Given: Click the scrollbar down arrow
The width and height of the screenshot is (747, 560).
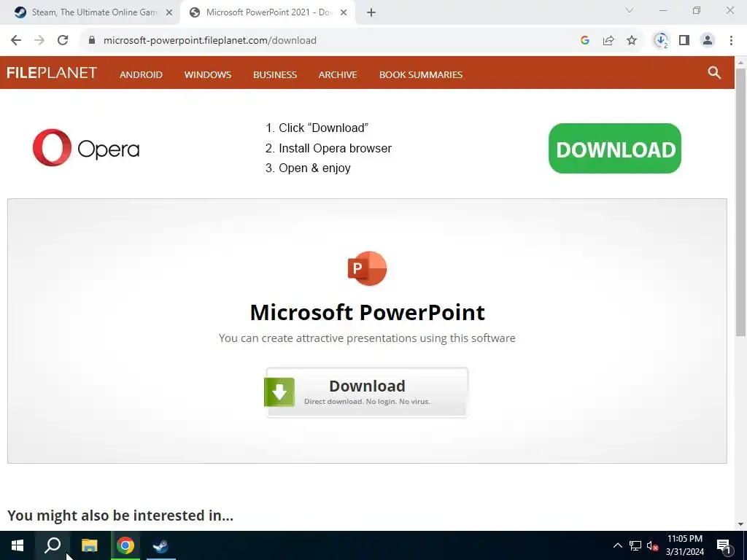Looking at the screenshot, I should pyautogui.click(x=740, y=524).
